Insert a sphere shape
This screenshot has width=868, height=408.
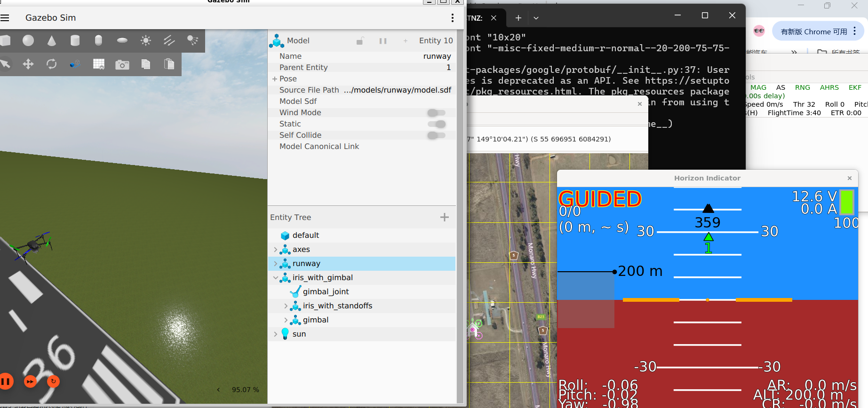coord(28,41)
